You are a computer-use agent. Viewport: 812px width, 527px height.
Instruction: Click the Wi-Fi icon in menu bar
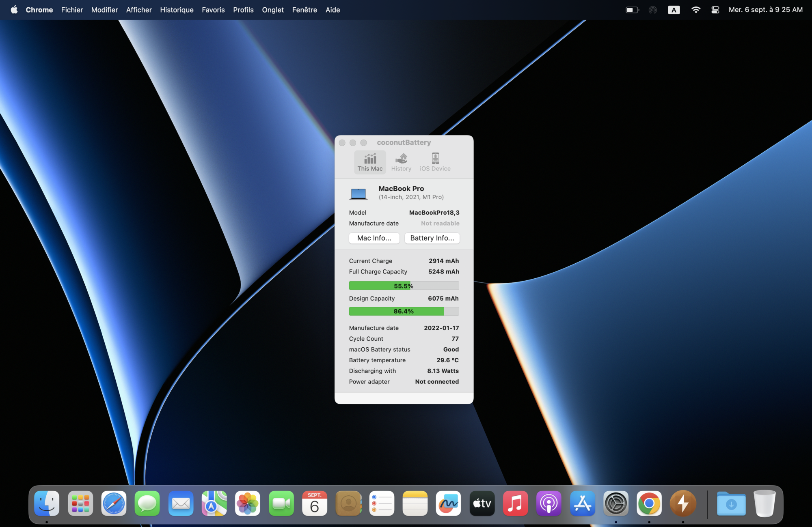click(695, 10)
